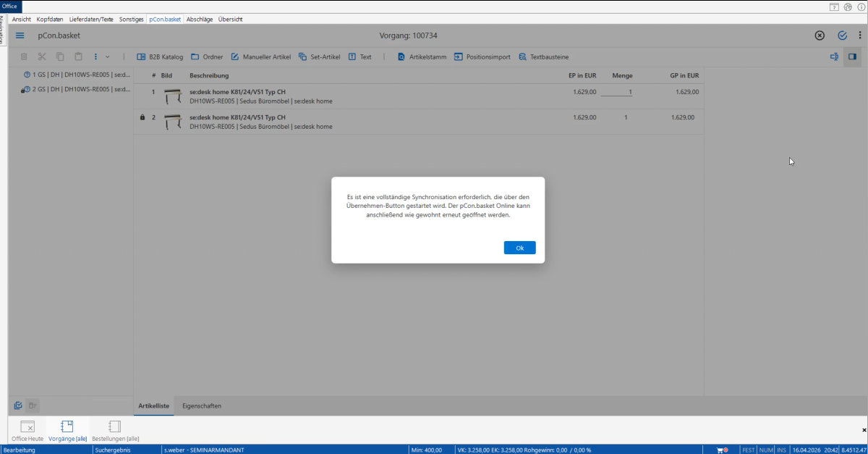Click the circled X cancel icon
This screenshot has height=454, width=868.
click(820, 35)
